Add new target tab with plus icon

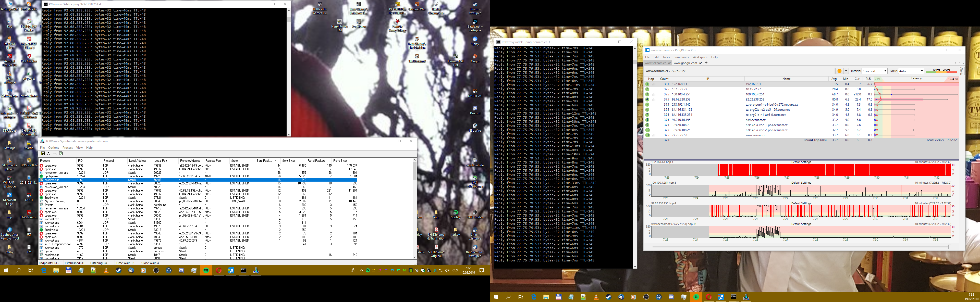706,63
